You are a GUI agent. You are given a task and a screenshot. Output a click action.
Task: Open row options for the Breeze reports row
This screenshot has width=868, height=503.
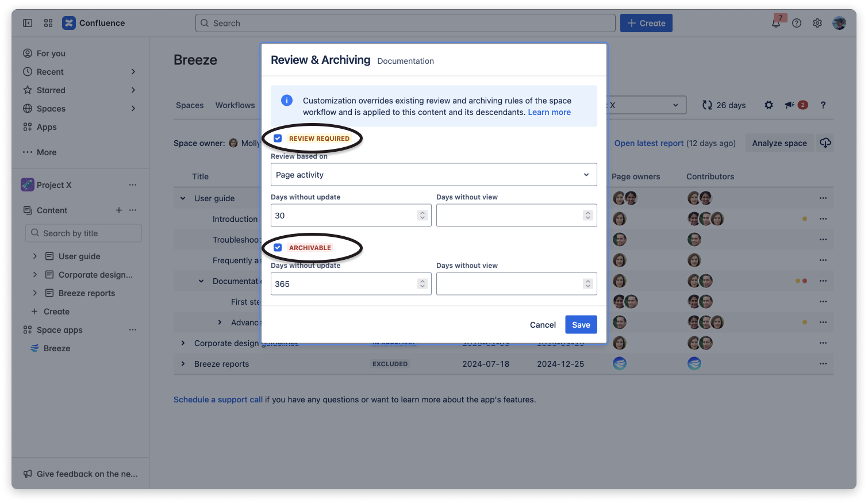[823, 364]
